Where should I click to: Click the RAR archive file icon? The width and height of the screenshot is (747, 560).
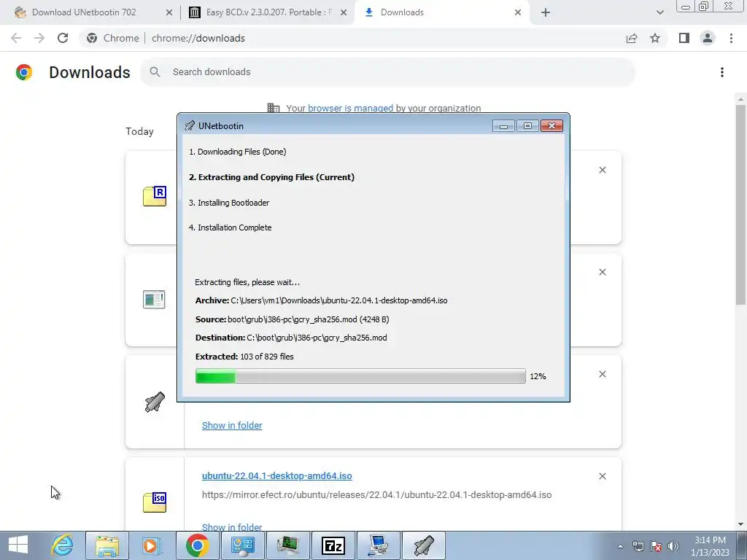pos(155,196)
